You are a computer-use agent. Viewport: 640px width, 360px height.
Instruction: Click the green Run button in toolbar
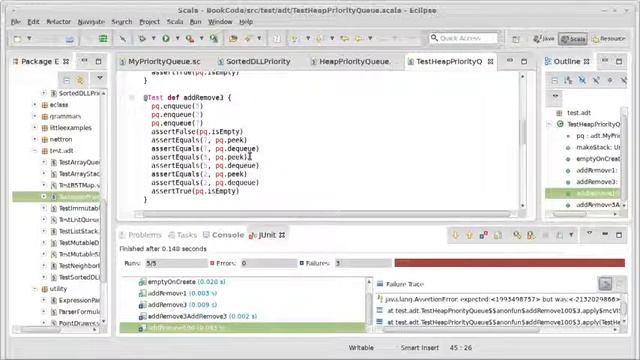coord(166,38)
